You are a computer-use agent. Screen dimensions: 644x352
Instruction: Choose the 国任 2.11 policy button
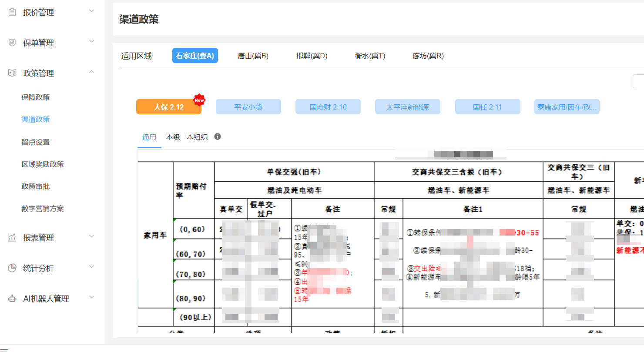click(x=488, y=107)
